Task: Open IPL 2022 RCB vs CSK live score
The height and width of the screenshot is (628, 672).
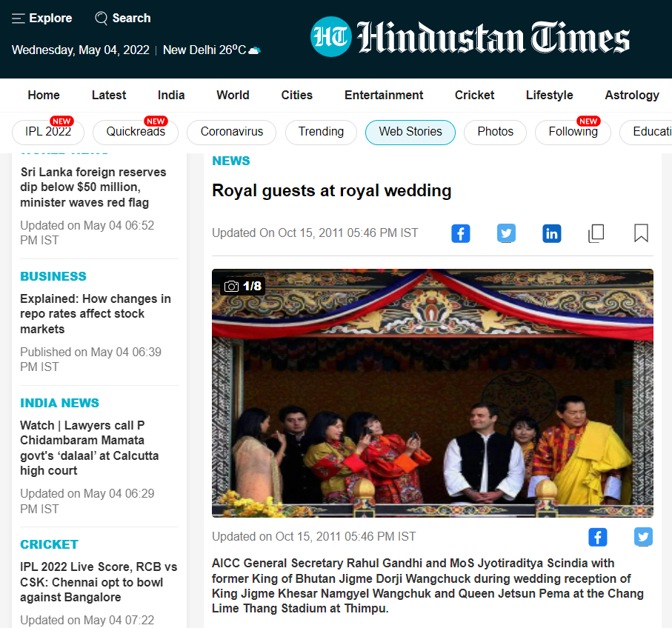Action: (99, 582)
